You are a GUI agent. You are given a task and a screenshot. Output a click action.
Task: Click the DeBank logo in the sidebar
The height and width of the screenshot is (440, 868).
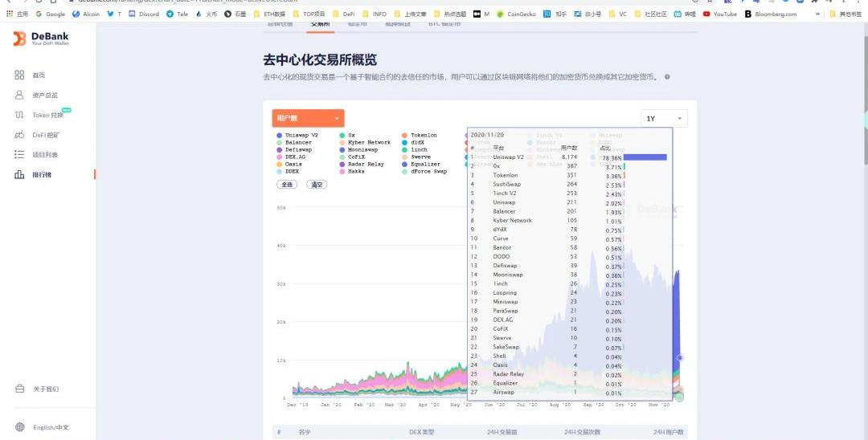click(x=41, y=39)
